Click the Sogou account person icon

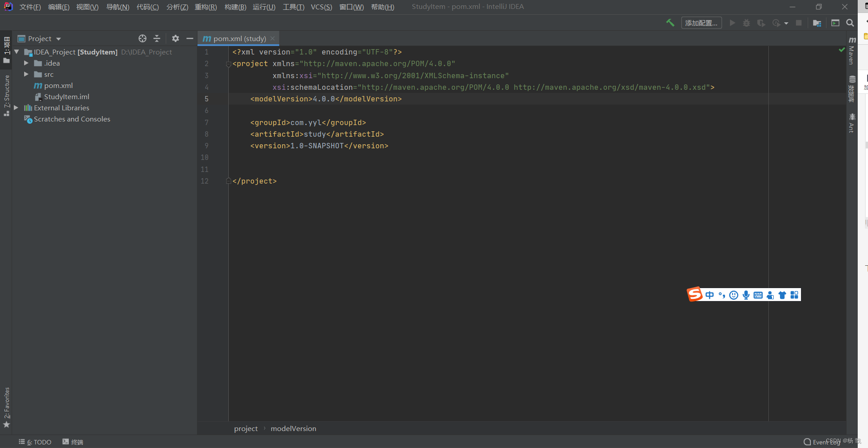[770, 295]
